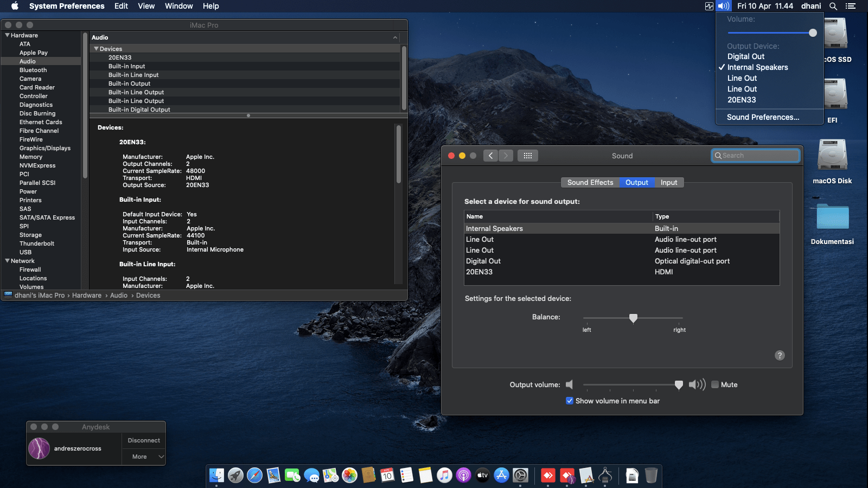Screen dimensions: 868x488
Task: Uncheck Show volume in menu bar
Action: pyautogui.click(x=570, y=401)
